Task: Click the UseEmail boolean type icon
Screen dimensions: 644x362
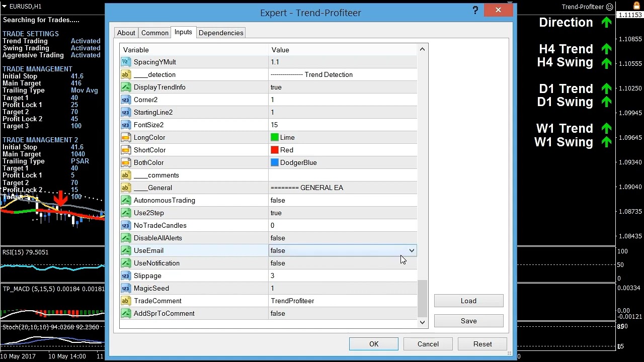Action: [x=126, y=250]
